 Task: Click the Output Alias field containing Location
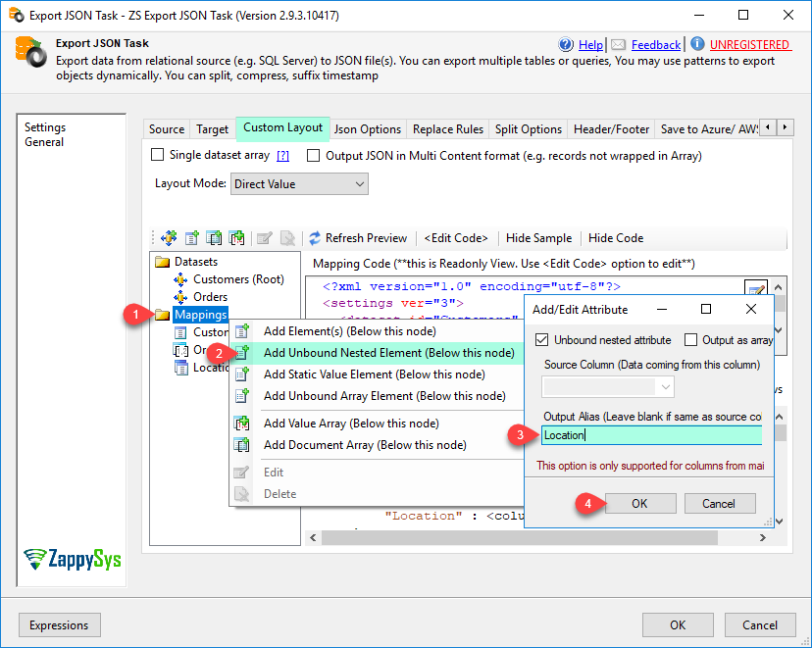(651, 435)
